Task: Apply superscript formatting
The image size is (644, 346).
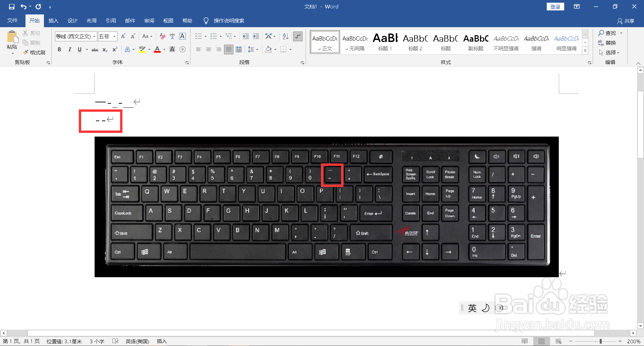Action: (115, 50)
